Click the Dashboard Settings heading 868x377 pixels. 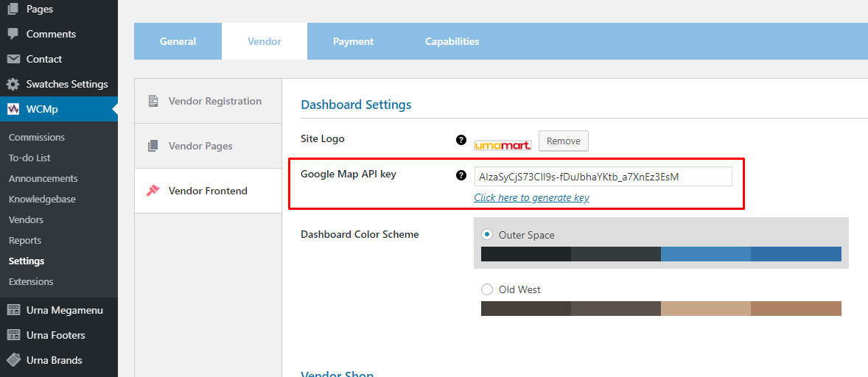[356, 105]
